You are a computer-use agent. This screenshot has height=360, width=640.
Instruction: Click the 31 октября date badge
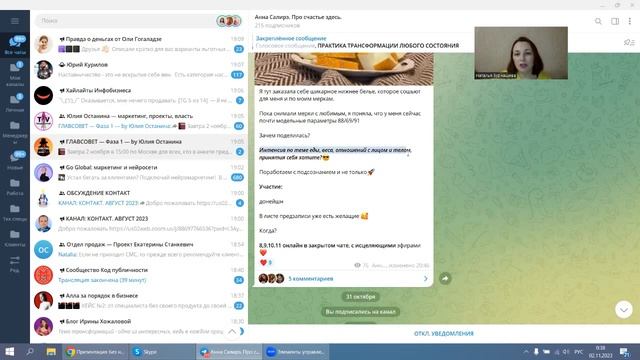[x=360, y=297]
